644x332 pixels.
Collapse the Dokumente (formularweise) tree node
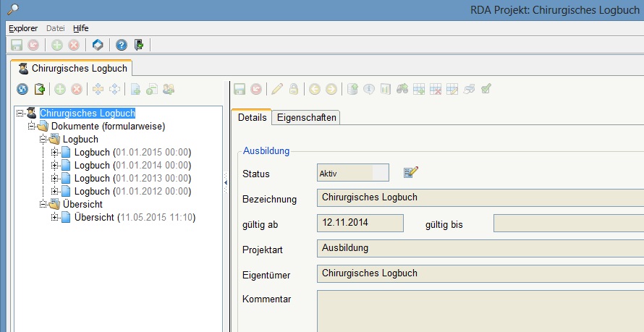[x=32, y=126]
